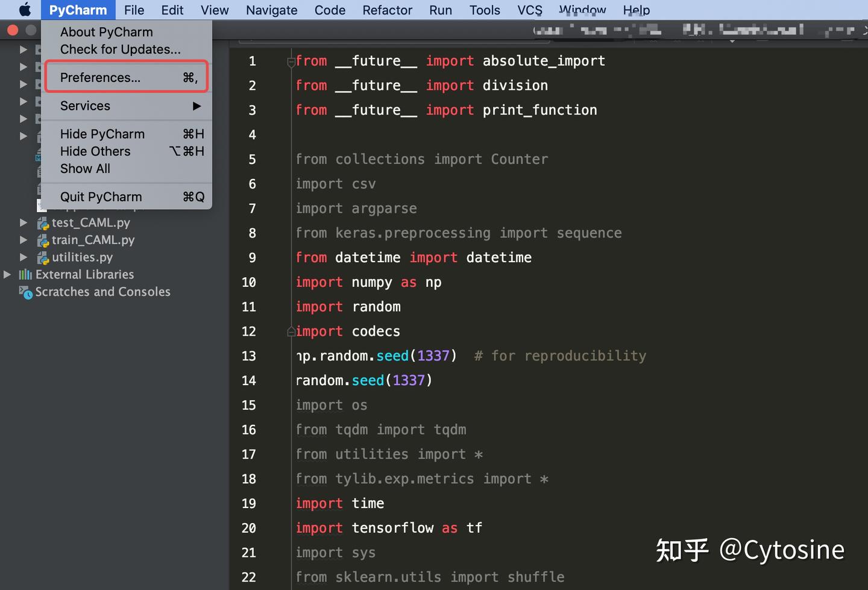The width and height of the screenshot is (868, 590).
Task: Select Check for Updates menu entry
Action: (121, 49)
